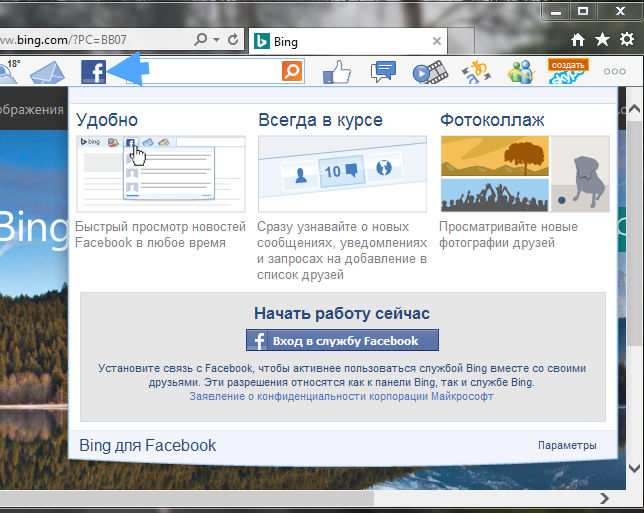644x513 pixels.
Task: Close the Bing tab
Action: click(437, 41)
